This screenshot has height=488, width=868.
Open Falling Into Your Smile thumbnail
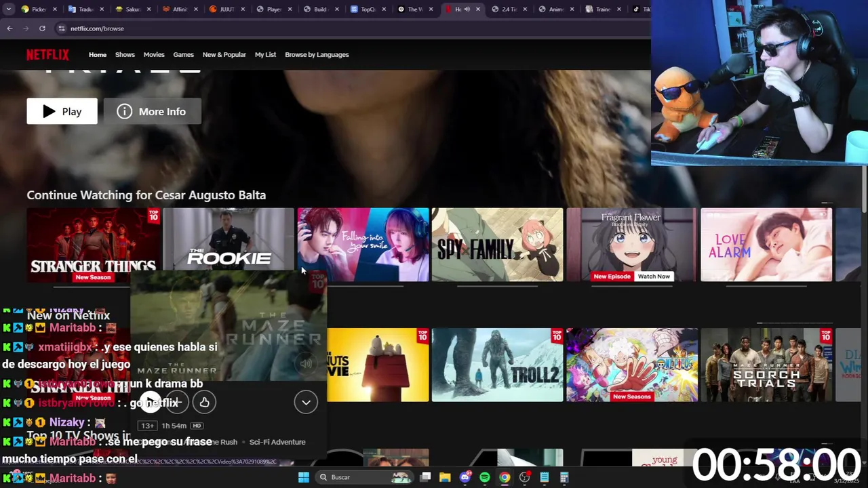[363, 245]
